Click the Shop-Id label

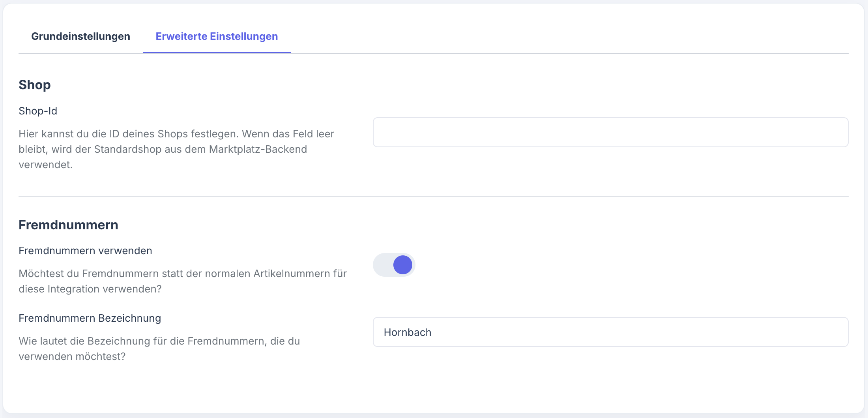37,111
